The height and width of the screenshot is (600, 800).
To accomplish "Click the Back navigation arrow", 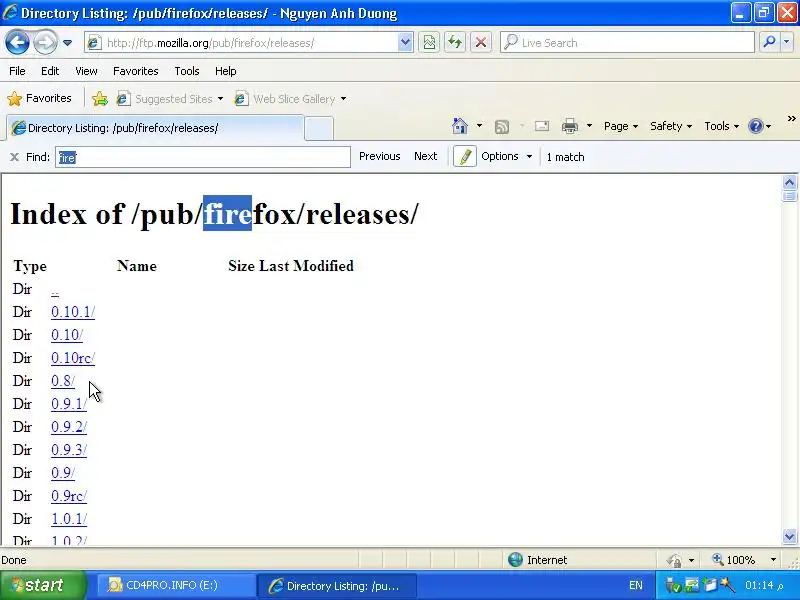I will click(17, 42).
